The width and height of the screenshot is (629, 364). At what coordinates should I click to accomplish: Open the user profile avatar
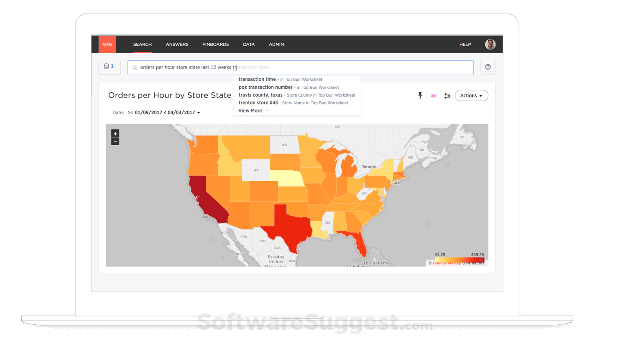490,44
